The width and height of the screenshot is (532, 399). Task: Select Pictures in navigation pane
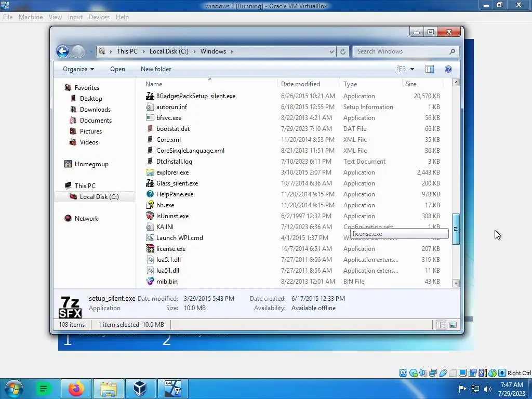(90, 131)
